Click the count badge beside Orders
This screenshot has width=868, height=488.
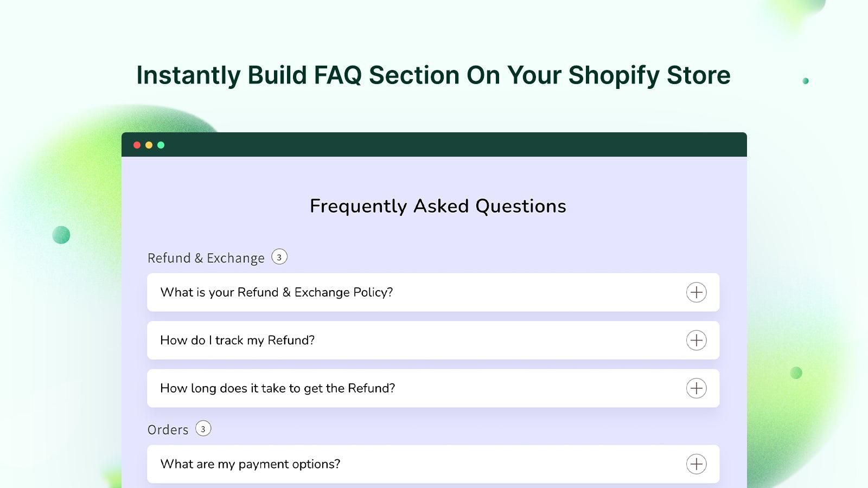(x=203, y=428)
